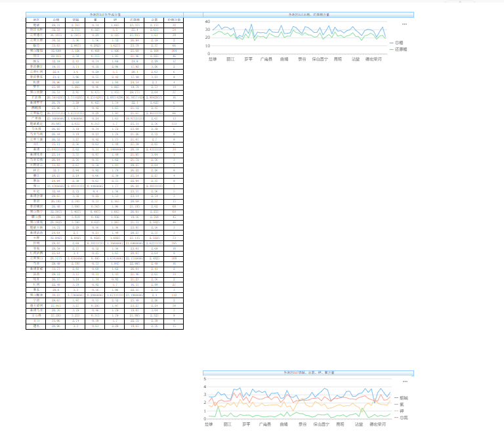The width and height of the screenshot is (504, 442).
Task: Click the 5 y-axis value in the bottom chart
Action: pyautogui.click(x=205, y=379)
